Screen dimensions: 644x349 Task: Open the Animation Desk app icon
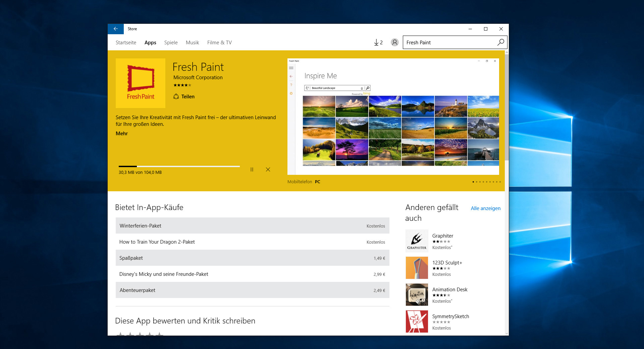point(417,295)
